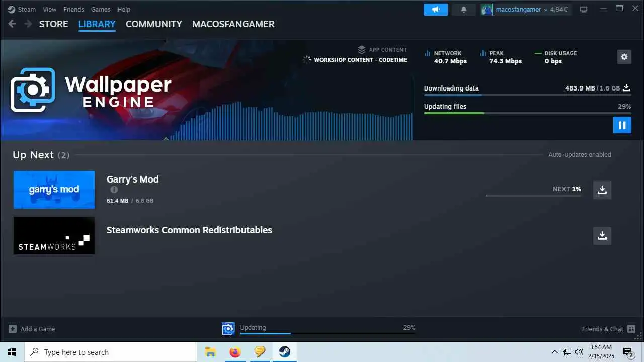Click the download arrow beside 1.6 GB

pos(626,88)
